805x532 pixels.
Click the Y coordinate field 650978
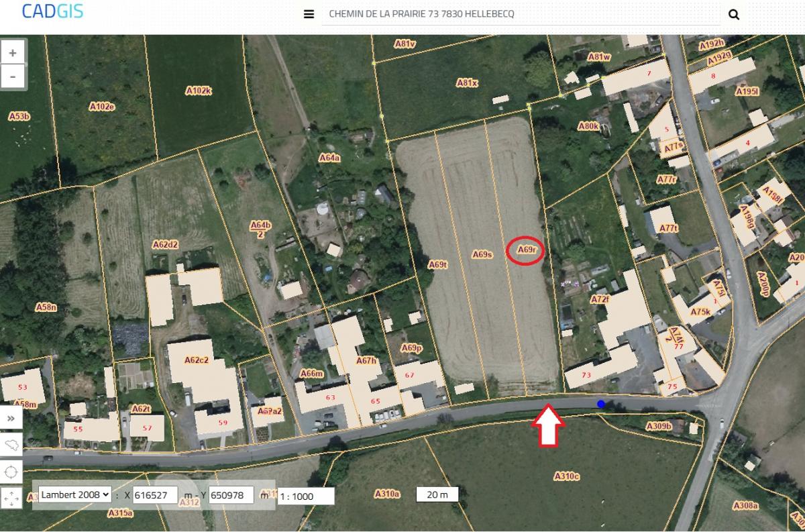(231, 495)
